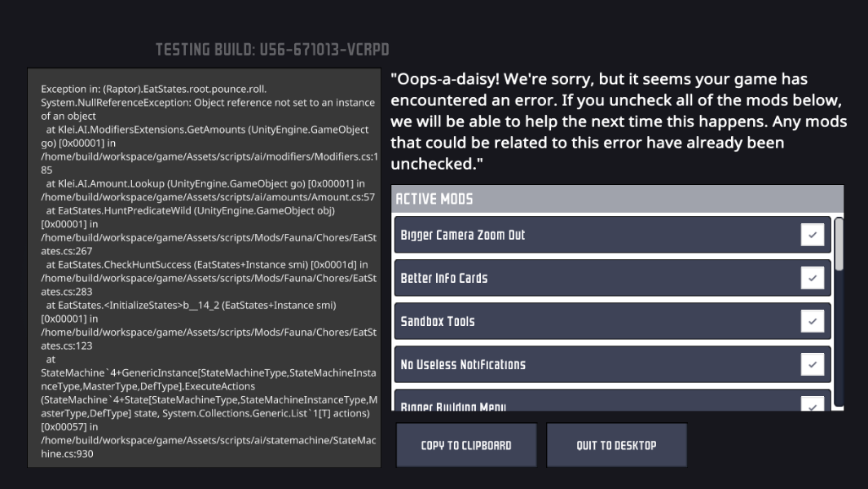Click Copy to Clipboard button
Image resolution: width=868 pixels, height=489 pixels.
466,445
